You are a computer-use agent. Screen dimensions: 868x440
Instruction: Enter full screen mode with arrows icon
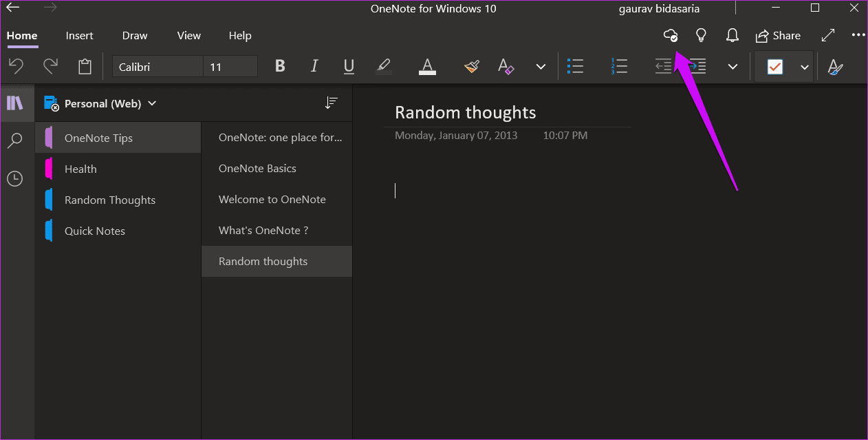click(828, 35)
